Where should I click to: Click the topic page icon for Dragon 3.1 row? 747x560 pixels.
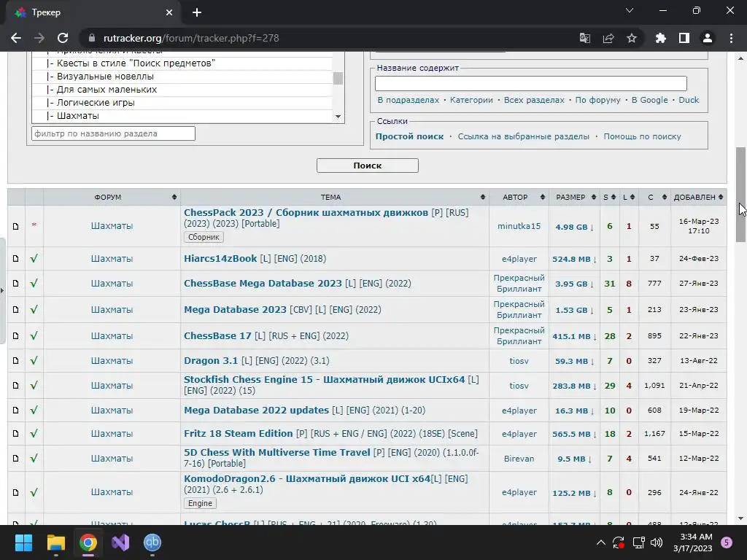tap(16, 360)
